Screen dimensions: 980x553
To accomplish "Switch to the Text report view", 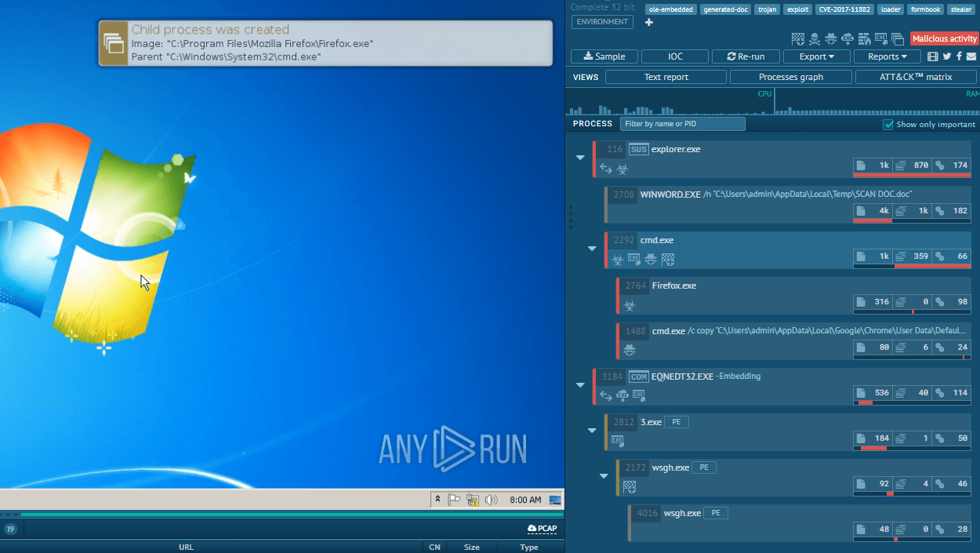I will (666, 77).
